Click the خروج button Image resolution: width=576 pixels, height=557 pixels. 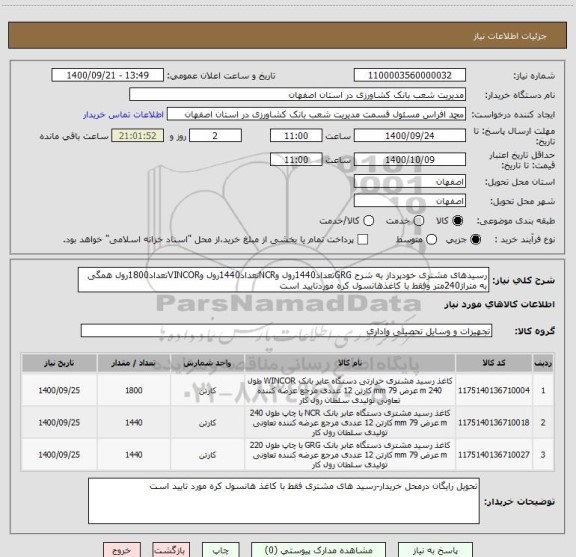[122, 550]
